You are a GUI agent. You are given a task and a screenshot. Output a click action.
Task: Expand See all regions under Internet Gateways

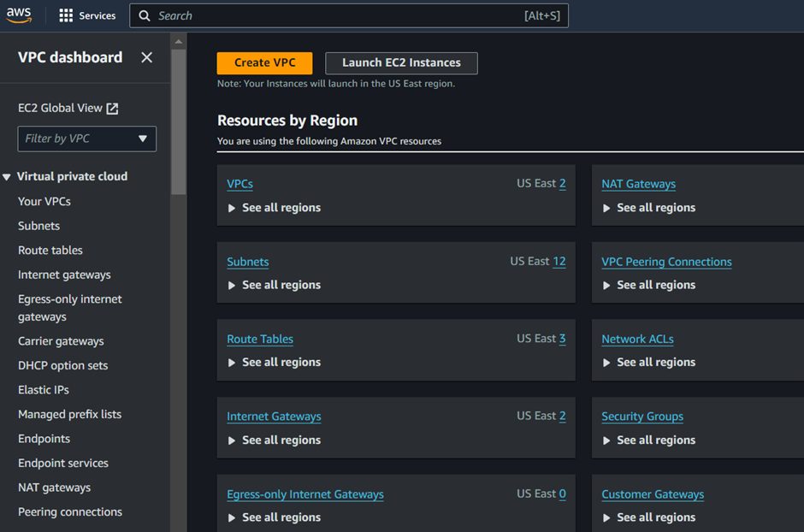[x=275, y=440]
